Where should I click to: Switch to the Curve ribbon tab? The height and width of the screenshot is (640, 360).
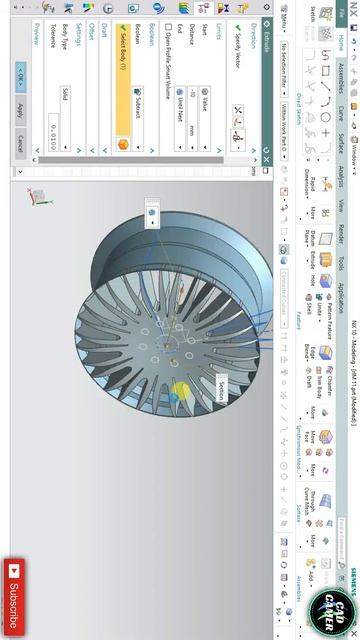[x=342, y=113]
